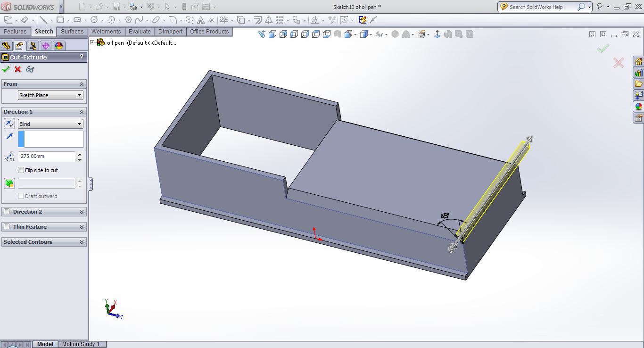Click the Cut-Extrude help question mark
644x348 pixels.
pyautogui.click(x=82, y=57)
